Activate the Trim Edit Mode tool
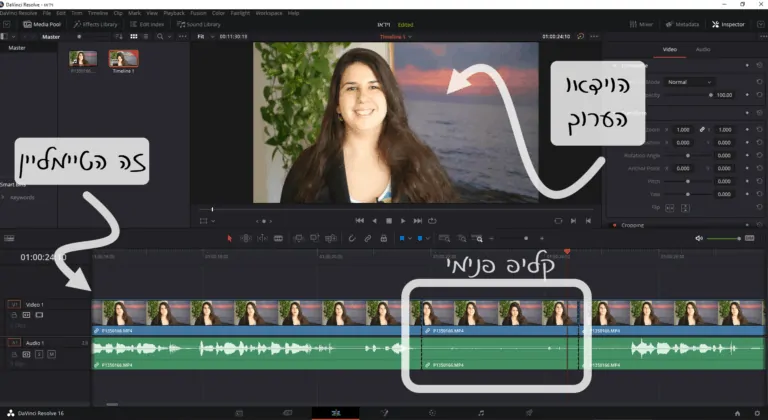The image size is (768, 420). click(x=246, y=238)
